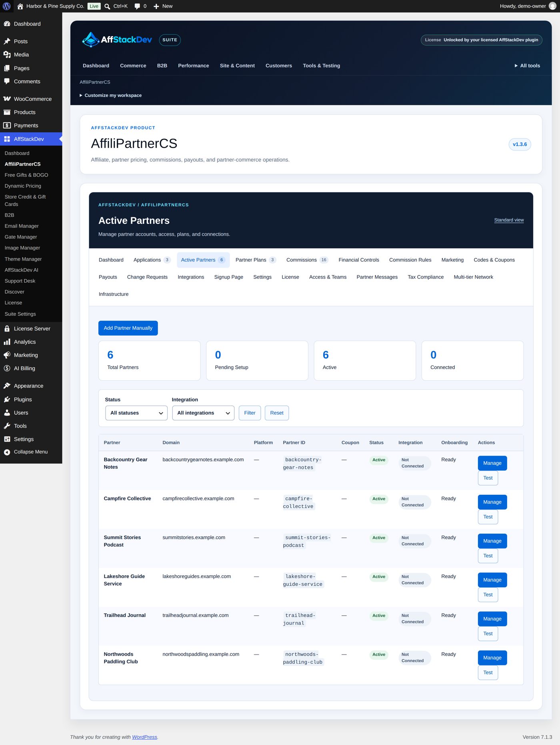Click the home icon for Harbor & Pine
The height and width of the screenshot is (745, 560).
click(x=20, y=6)
